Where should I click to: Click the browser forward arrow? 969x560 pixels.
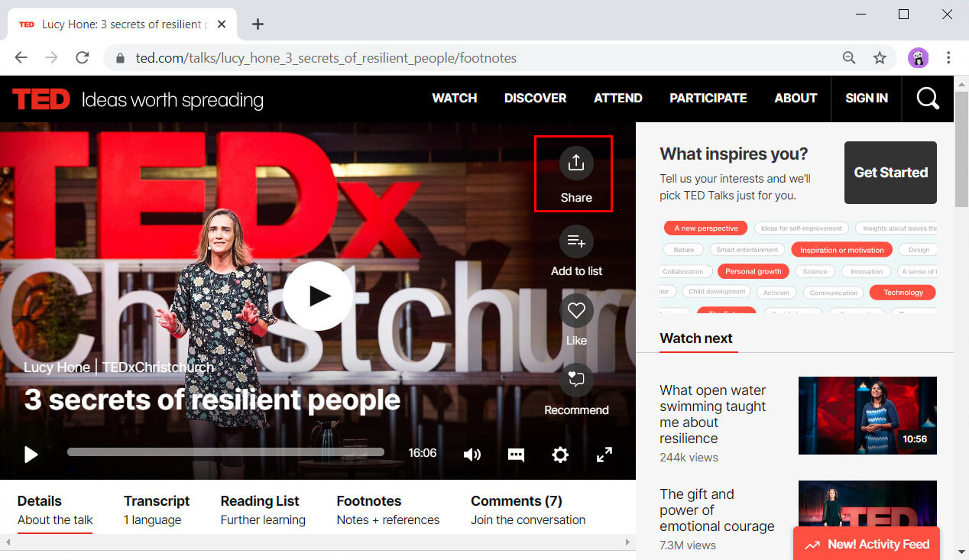click(x=51, y=57)
